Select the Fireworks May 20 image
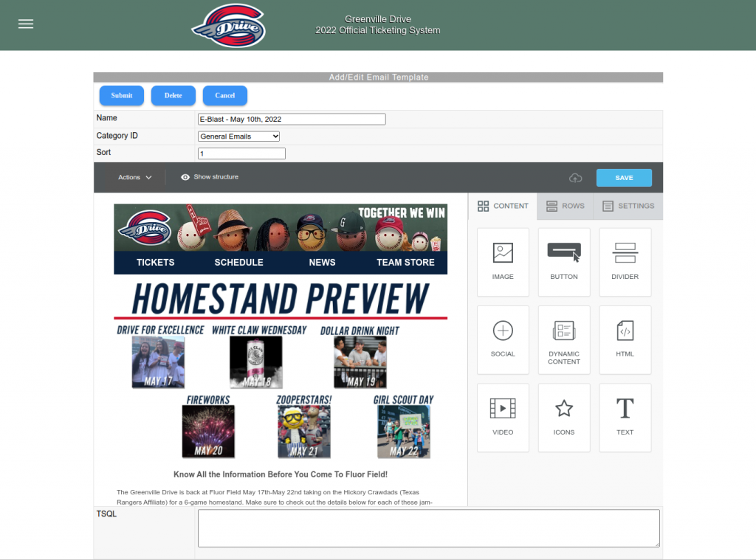The image size is (756, 560). click(208, 432)
